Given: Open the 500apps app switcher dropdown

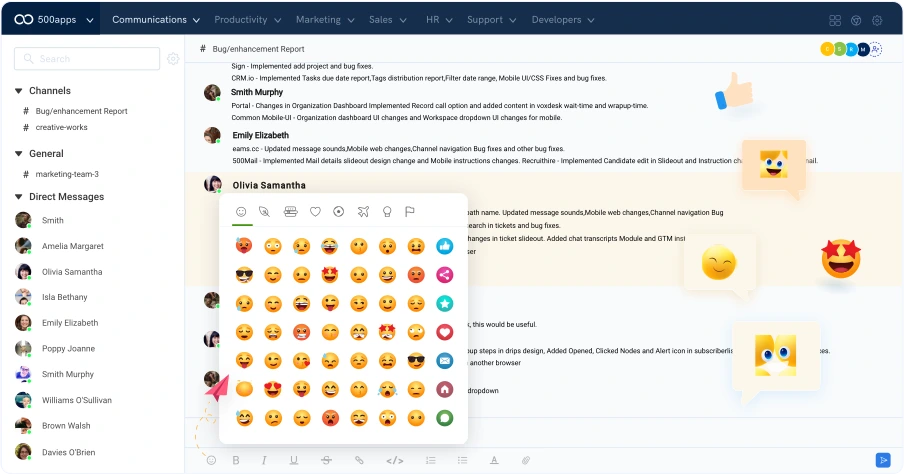Looking at the screenshot, I should pos(54,20).
